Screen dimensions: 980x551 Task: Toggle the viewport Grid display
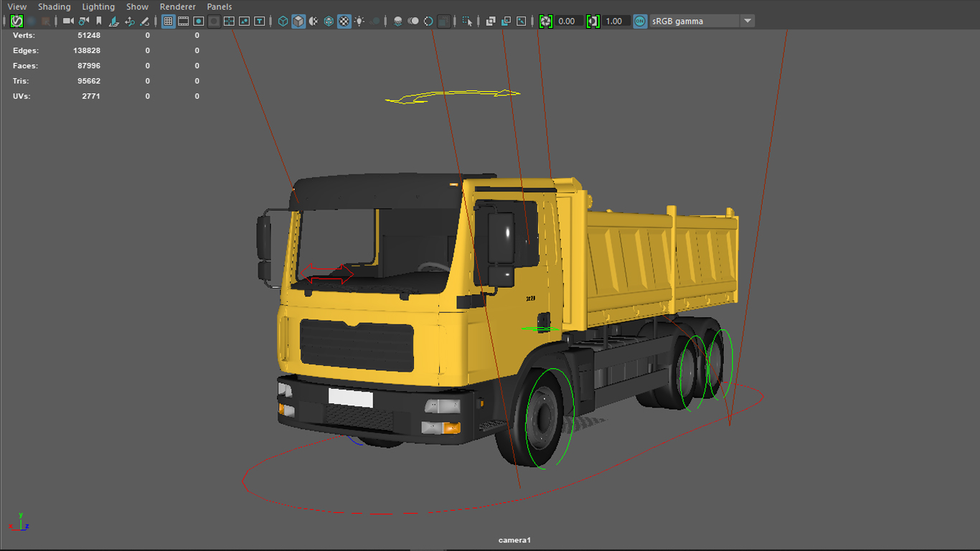tap(168, 21)
